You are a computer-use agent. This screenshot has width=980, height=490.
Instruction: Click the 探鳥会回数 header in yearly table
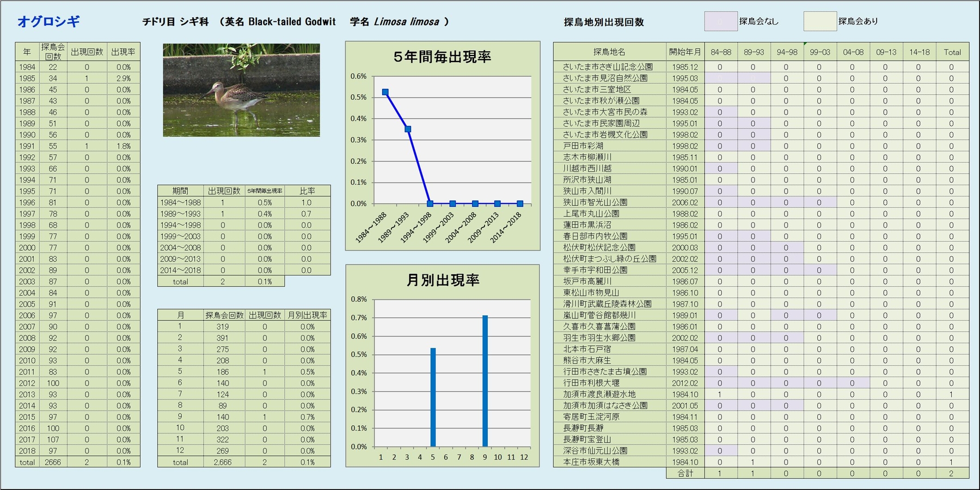pos(53,52)
